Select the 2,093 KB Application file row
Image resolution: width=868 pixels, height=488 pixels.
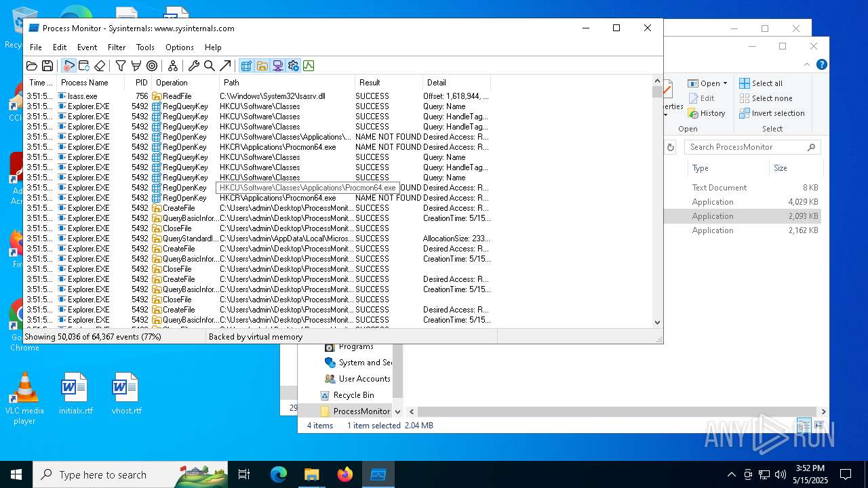point(743,216)
